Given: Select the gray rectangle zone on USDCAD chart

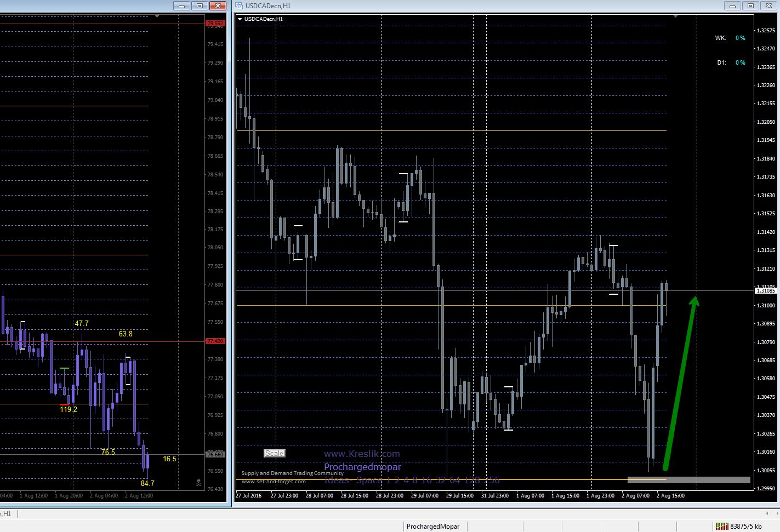Looking at the screenshot, I should [x=688, y=480].
